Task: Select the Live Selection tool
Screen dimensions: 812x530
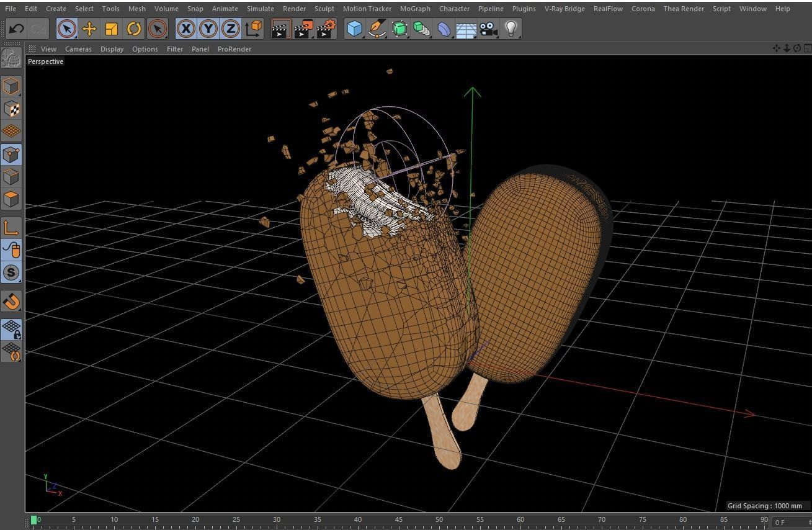Action: click(67, 29)
